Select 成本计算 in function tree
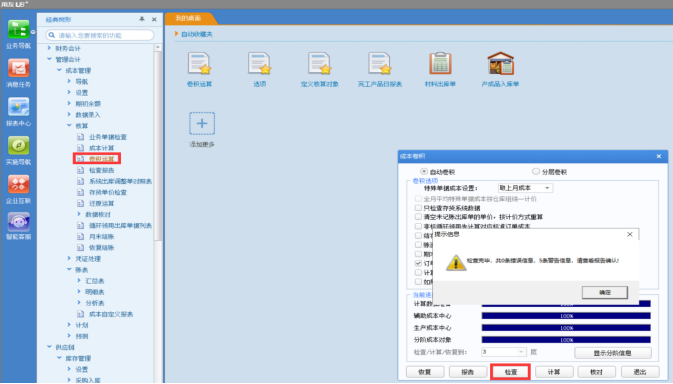Viewport: 673px width, 384px height. point(101,148)
